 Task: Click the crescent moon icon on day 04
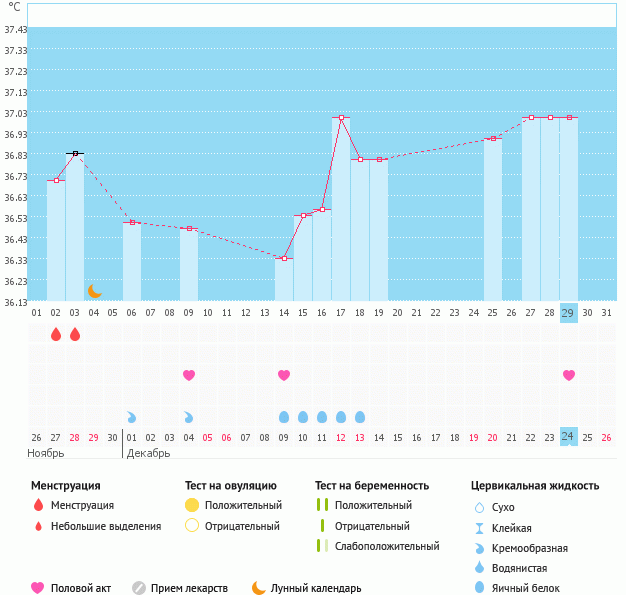(94, 291)
